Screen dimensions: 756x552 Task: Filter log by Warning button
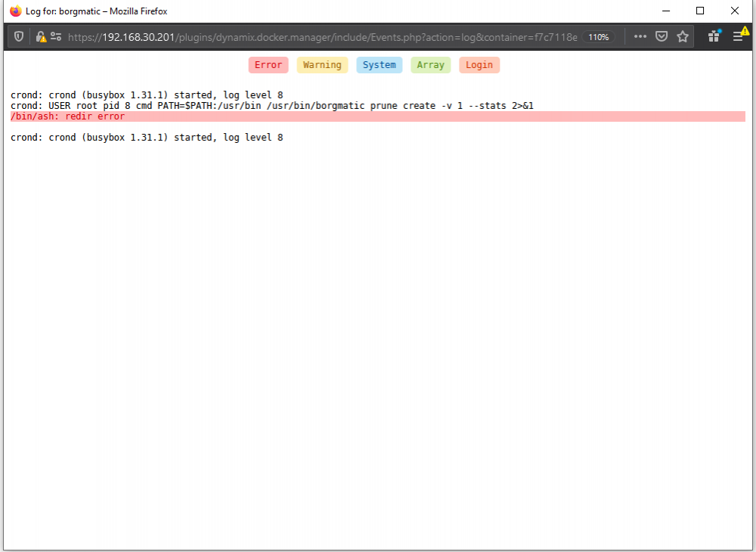[x=322, y=65]
